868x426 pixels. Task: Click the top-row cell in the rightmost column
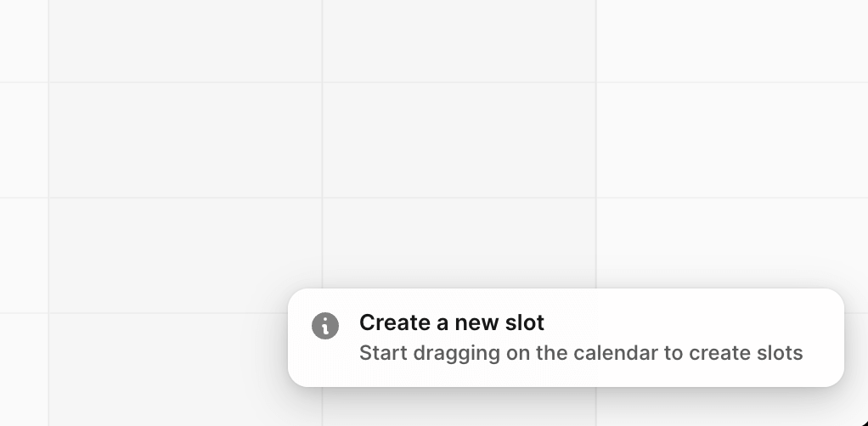pyautogui.click(x=731, y=41)
